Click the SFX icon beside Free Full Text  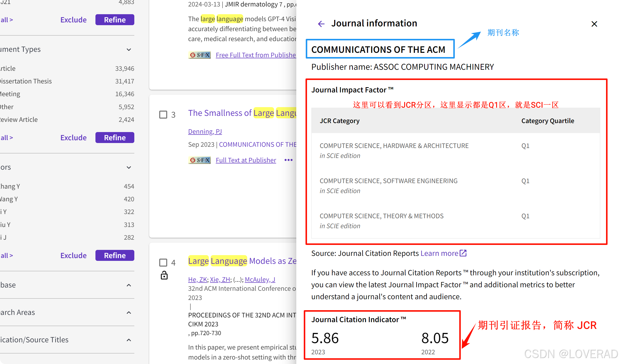[199, 55]
